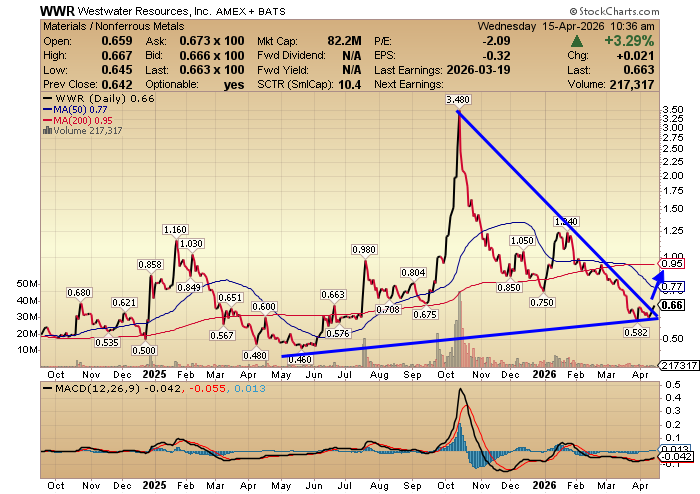The width and height of the screenshot is (700, 494).
Task: Click the 1.030 price label
Action: [191, 244]
